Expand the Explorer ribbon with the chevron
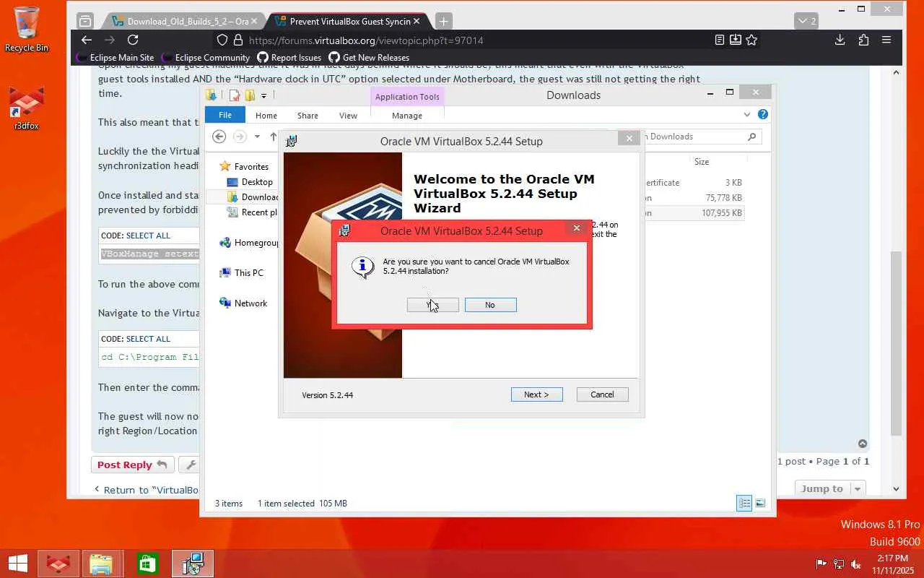The image size is (924, 578). pyautogui.click(x=747, y=114)
